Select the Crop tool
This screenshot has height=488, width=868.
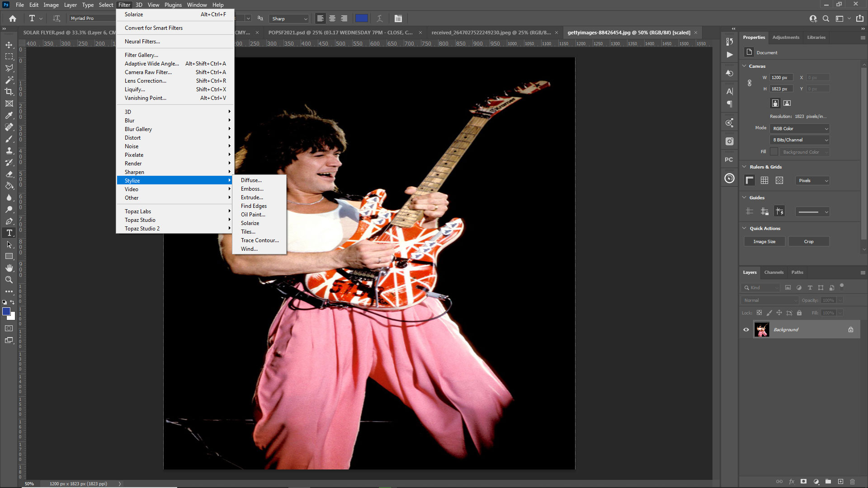pos(9,92)
